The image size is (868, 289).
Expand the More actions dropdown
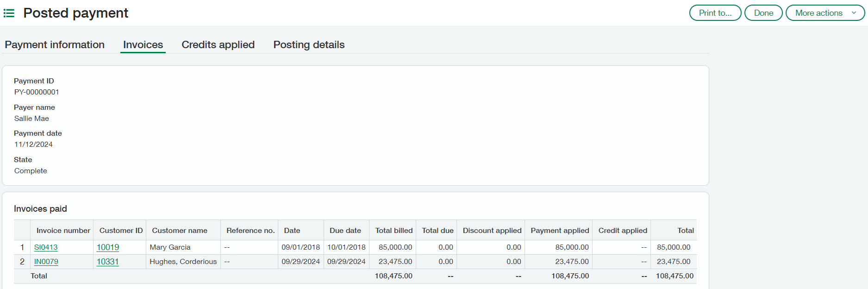click(x=825, y=13)
